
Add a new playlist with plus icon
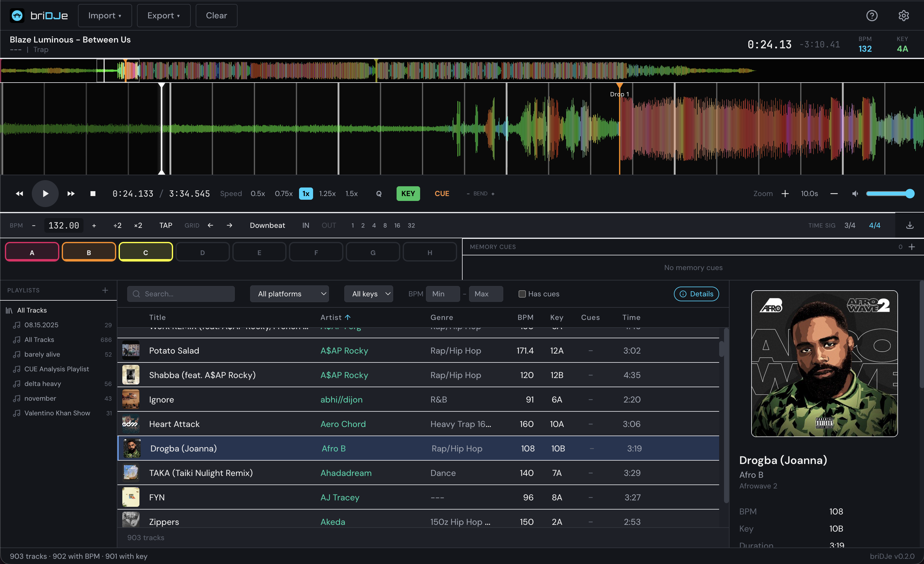(105, 290)
